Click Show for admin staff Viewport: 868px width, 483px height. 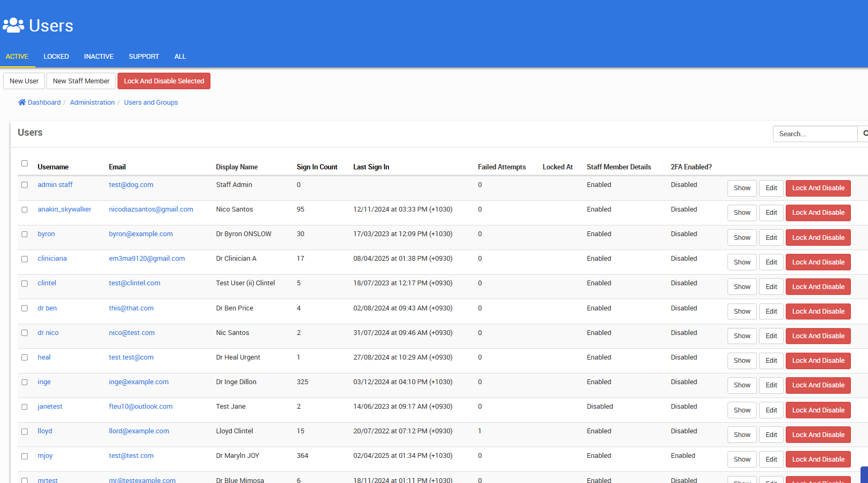(742, 188)
